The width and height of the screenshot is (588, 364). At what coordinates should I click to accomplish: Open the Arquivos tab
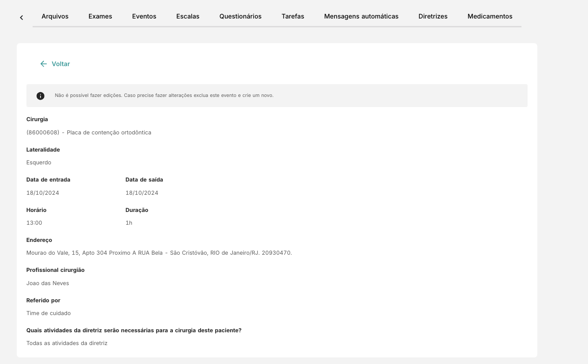tap(55, 16)
